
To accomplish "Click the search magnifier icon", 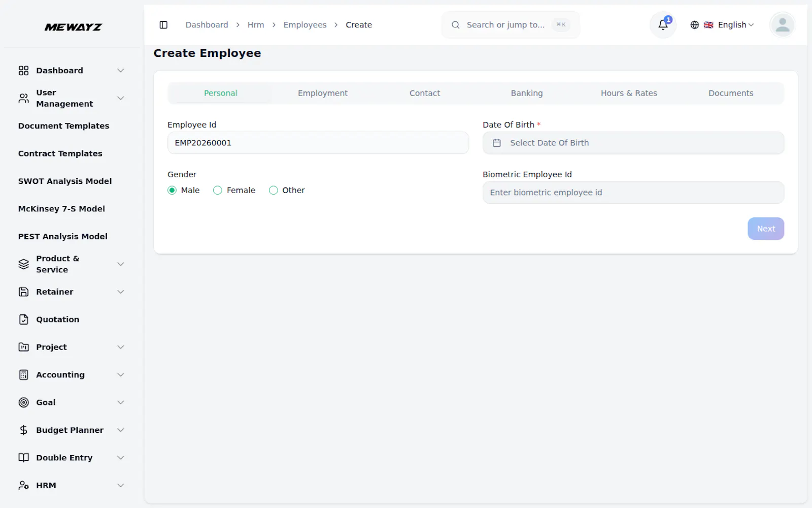I will pyautogui.click(x=456, y=25).
